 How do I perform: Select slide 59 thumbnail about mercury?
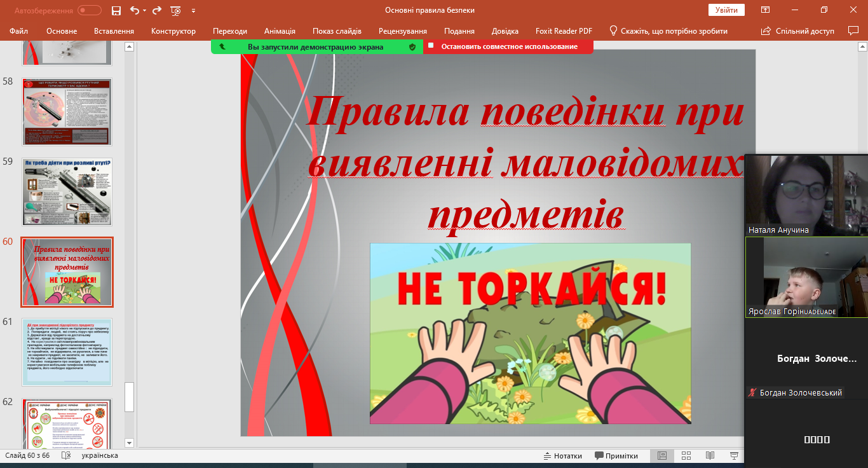(x=67, y=192)
